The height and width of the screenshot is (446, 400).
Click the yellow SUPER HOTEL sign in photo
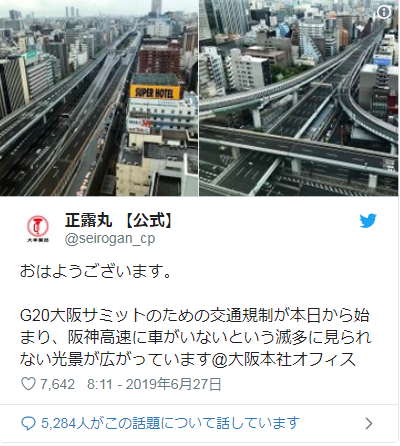pos(155,92)
